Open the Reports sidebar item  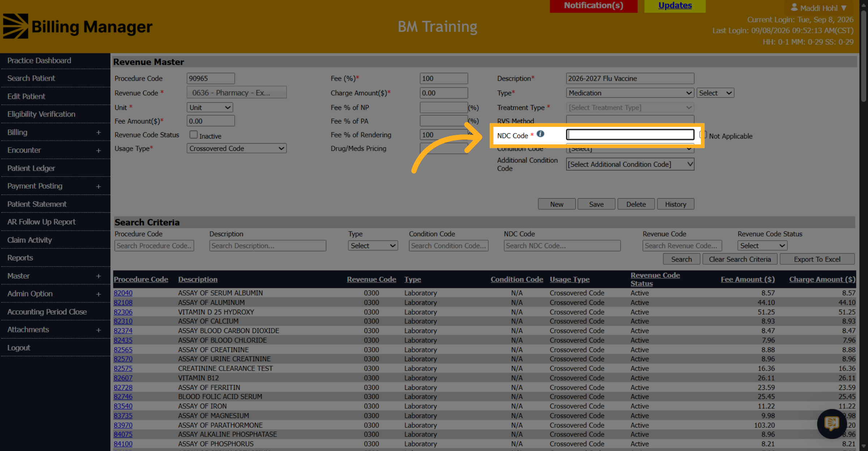tap(20, 258)
